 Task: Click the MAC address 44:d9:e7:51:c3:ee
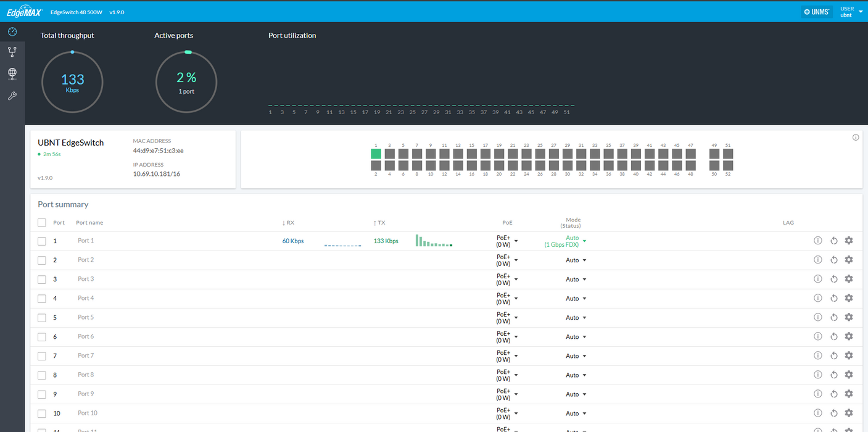pyautogui.click(x=158, y=150)
